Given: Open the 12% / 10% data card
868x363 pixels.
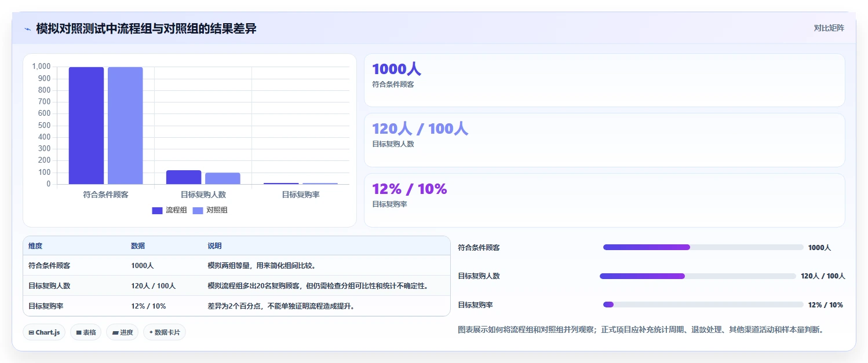Looking at the screenshot, I should pos(604,200).
